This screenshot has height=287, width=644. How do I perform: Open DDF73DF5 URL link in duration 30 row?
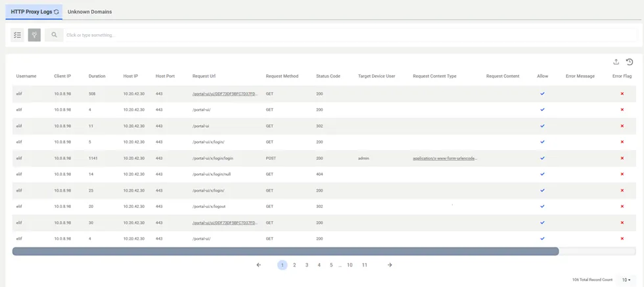(x=225, y=222)
